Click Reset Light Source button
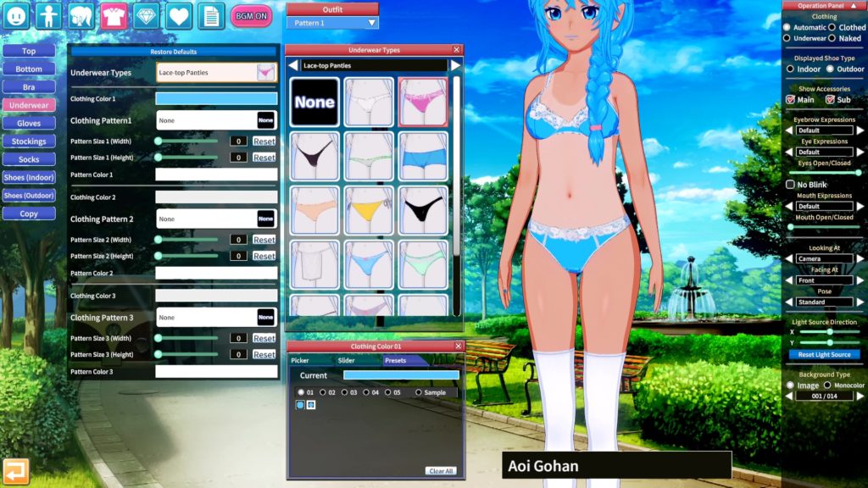This screenshot has width=868, height=488. coord(824,355)
